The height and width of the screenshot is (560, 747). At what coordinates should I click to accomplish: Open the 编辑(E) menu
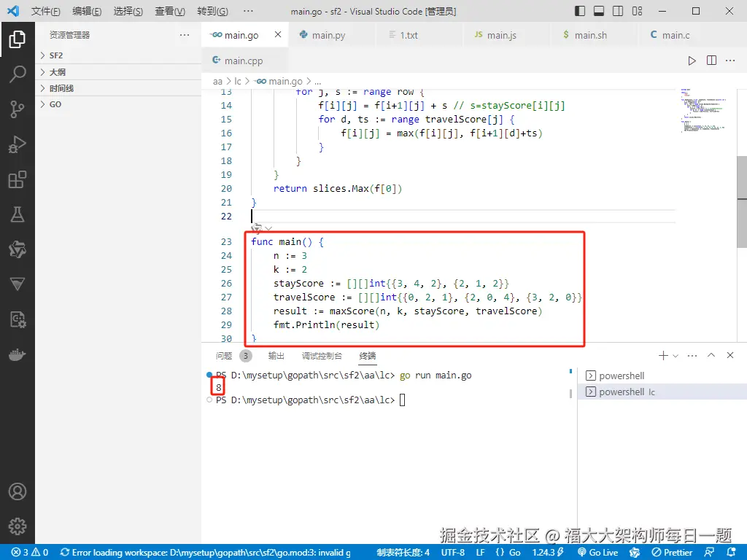[x=87, y=11]
